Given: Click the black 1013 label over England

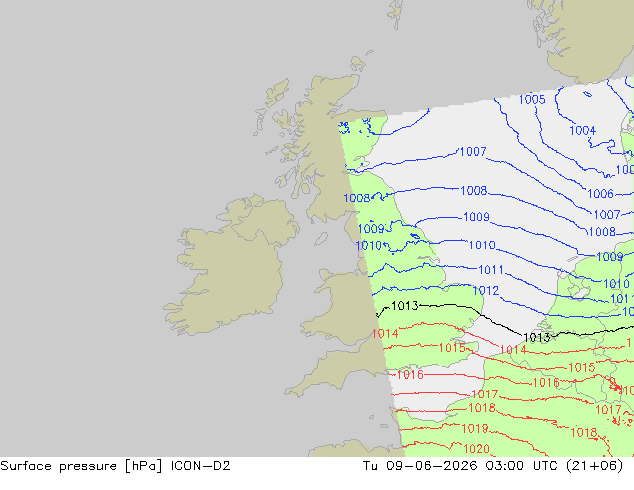Looking at the screenshot, I should click(405, 306).
